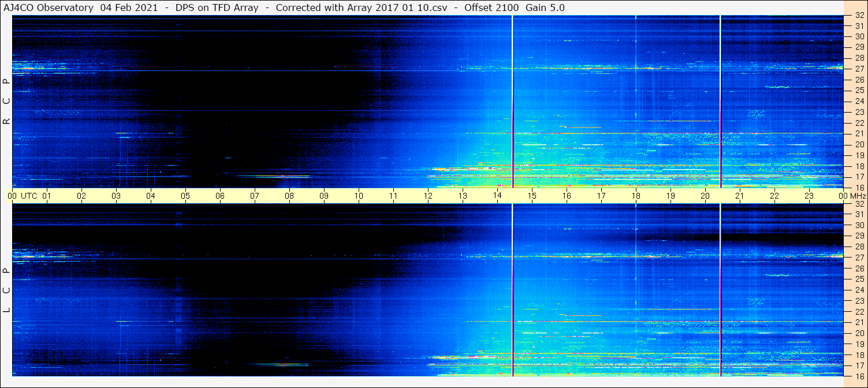Select hour 01 on the time axis
The height and width of the screenshot is (388, 868).
(47, 196)
